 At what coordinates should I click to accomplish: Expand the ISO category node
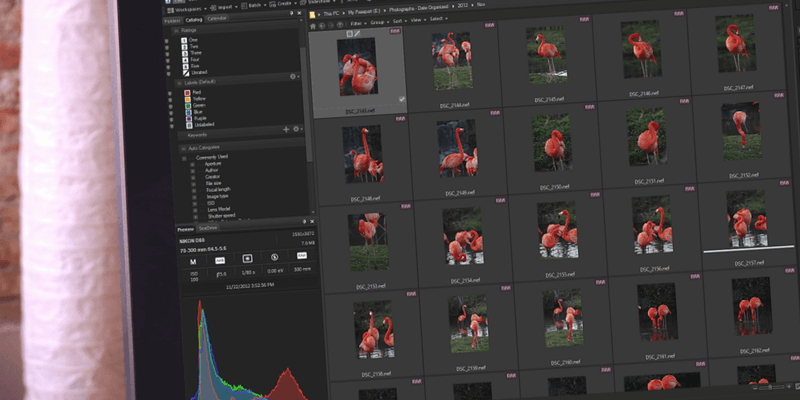pos(194,204)
